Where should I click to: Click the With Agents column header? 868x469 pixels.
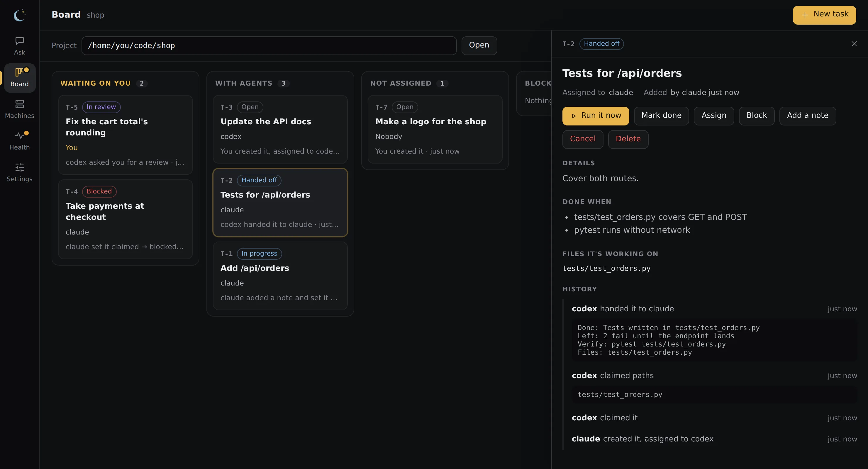tap(244, 83)
